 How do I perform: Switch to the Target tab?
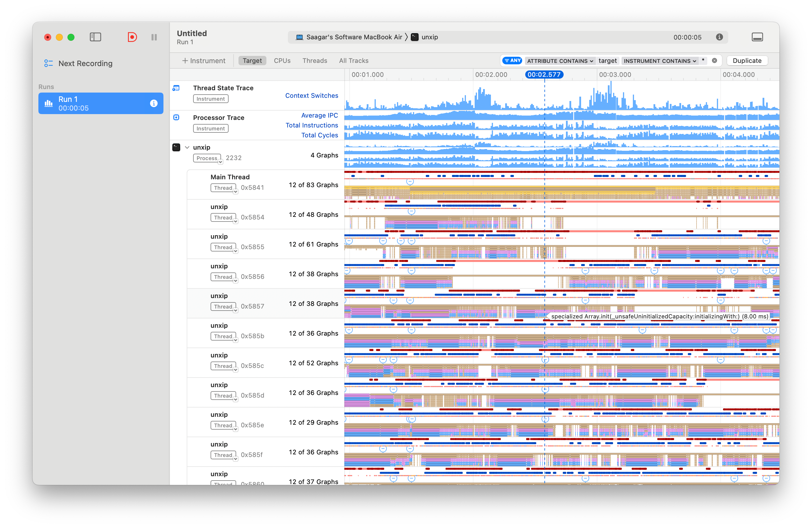pyautogui.click(x=252, y=61)
